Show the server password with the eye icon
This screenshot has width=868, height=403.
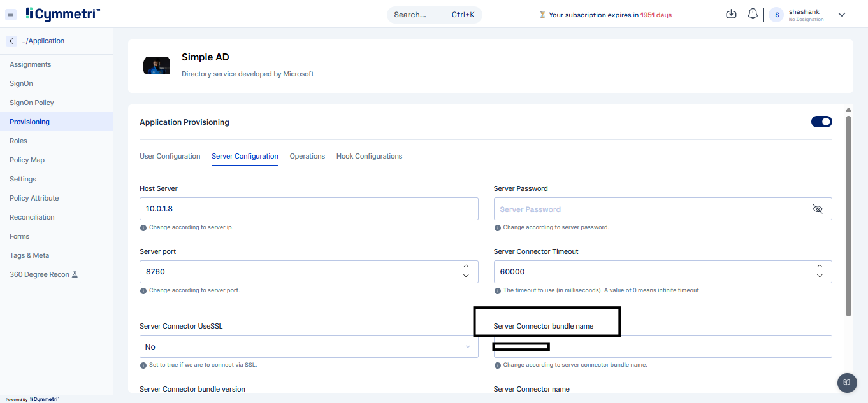(818, 209)
